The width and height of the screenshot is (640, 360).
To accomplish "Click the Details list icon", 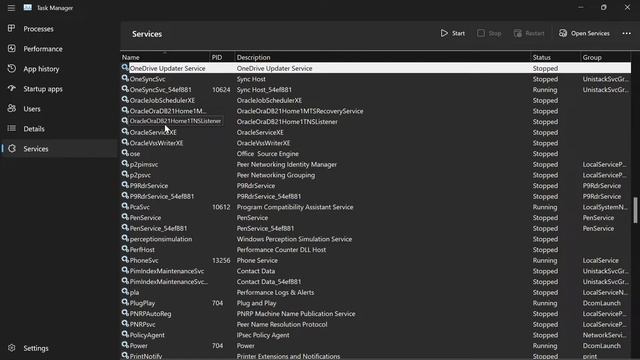I will coord(11,128).
